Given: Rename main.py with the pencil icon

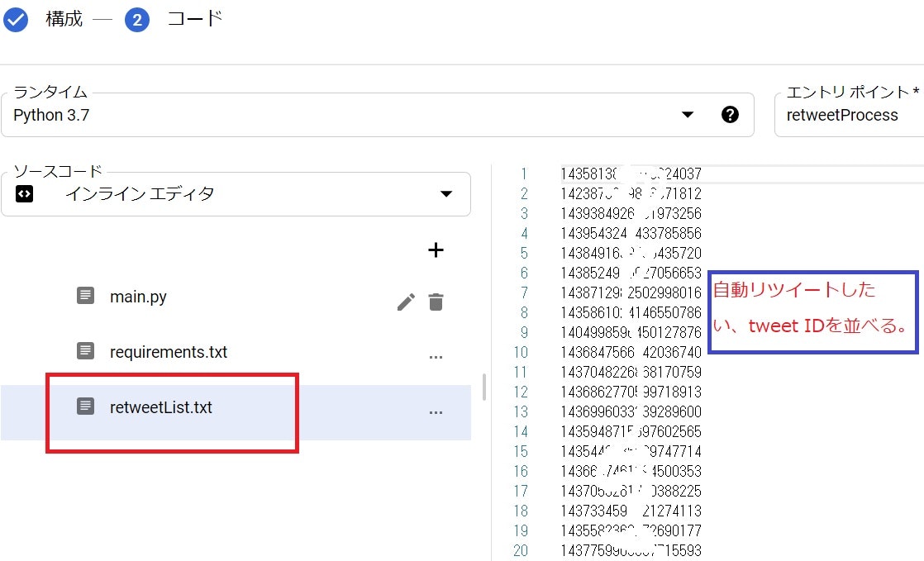Looking at the screenshot, I should [406, 302].
